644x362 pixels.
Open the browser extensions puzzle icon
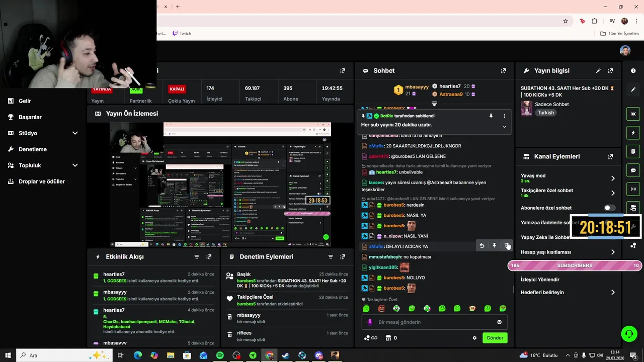(x=595, y=21)
